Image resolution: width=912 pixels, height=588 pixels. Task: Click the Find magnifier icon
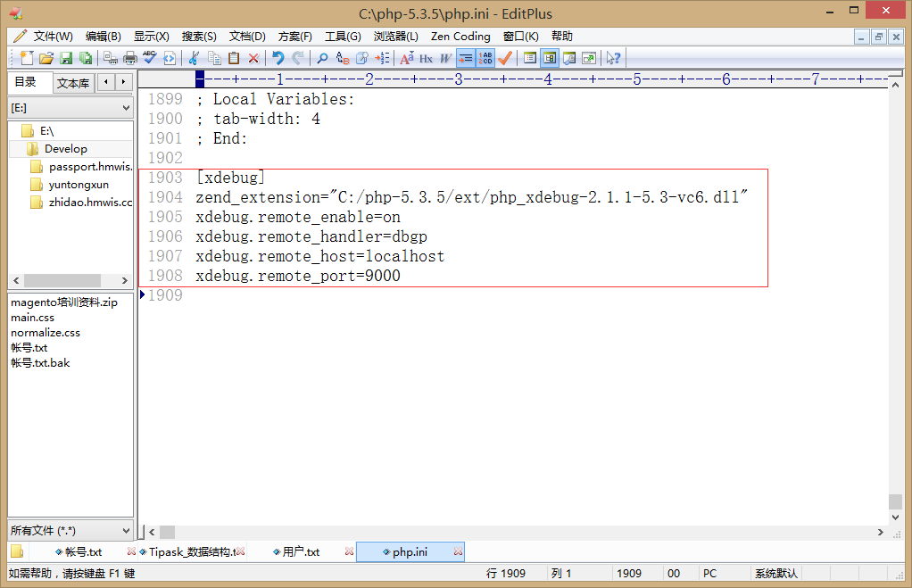pyautogui.click(x=322, y=58)
